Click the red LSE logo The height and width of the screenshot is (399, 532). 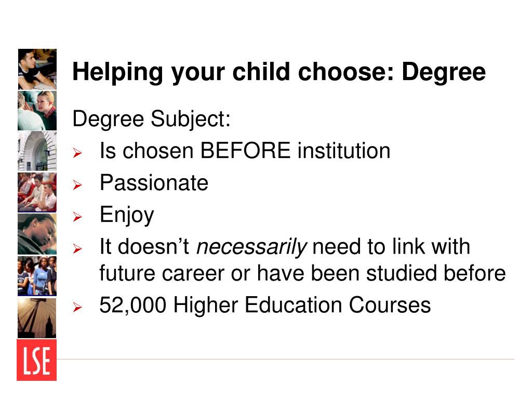tap(37, 360)
